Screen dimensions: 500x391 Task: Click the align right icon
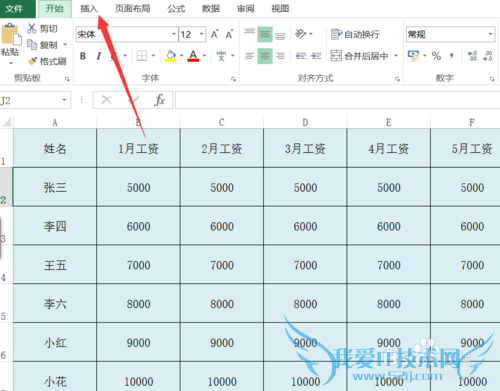tap(280, 56)
